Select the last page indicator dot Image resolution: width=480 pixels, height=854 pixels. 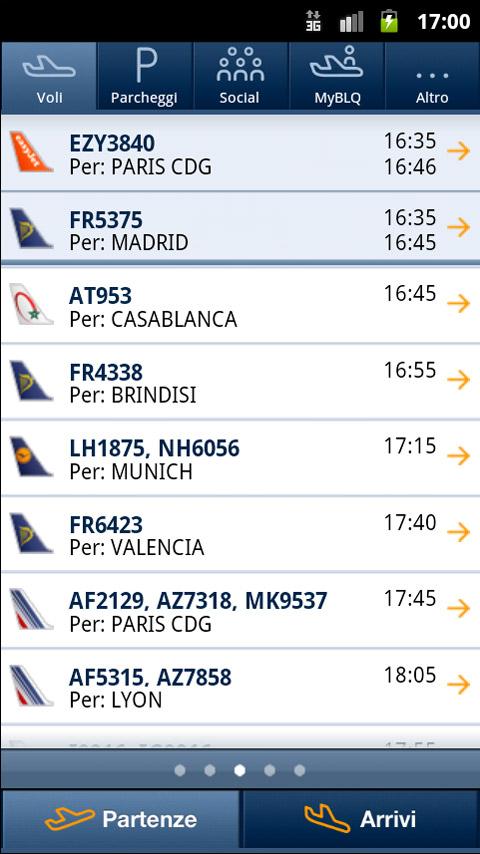(300, 770)
